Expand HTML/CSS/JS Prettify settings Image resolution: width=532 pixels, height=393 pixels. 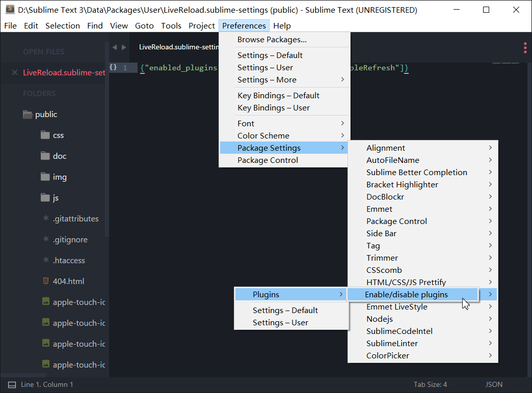(423, 282)
